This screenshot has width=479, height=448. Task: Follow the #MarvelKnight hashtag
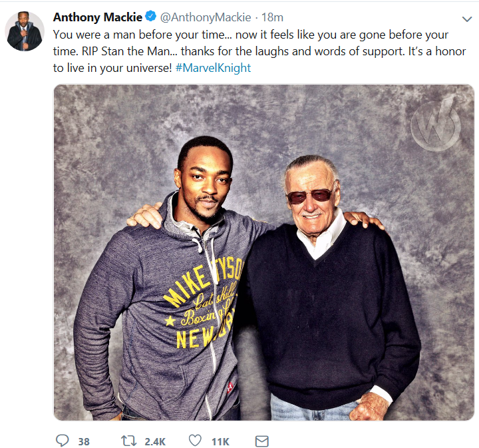[x=214, y=67]
